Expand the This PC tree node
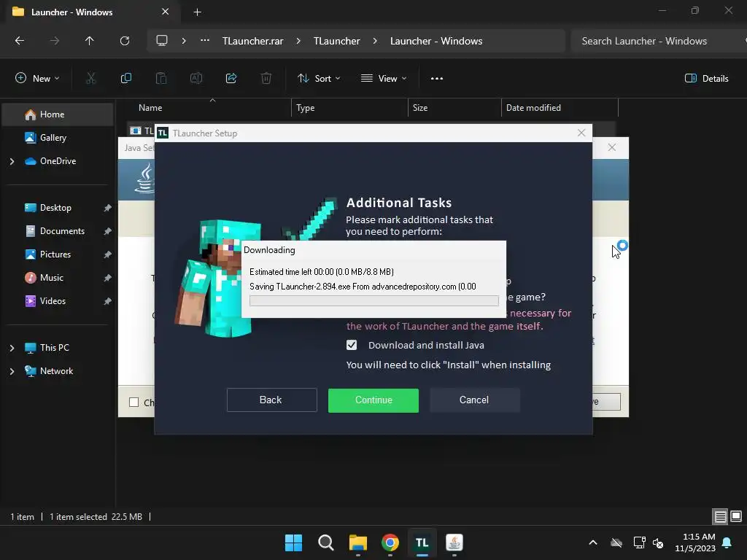Viewport: 747px width, 560px height. point(12,348)
